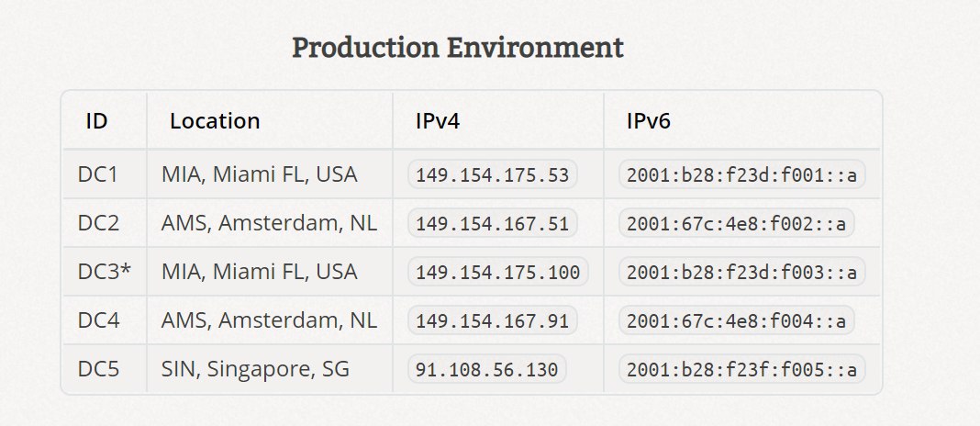Click IPv6 address 2001:b28:f23d:f003::a

[741, 272]
